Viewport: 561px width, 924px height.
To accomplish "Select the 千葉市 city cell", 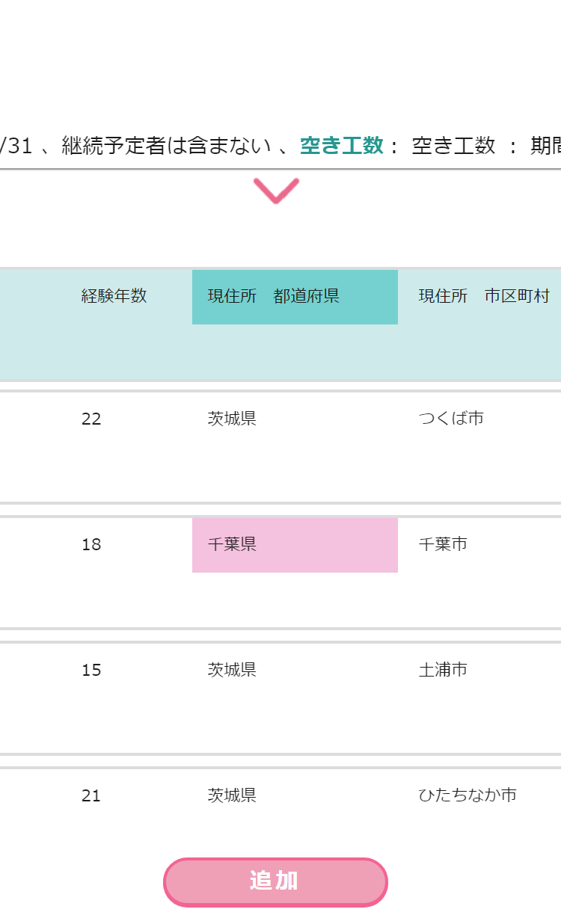I will pyautogui.click(x=443, y=544).
